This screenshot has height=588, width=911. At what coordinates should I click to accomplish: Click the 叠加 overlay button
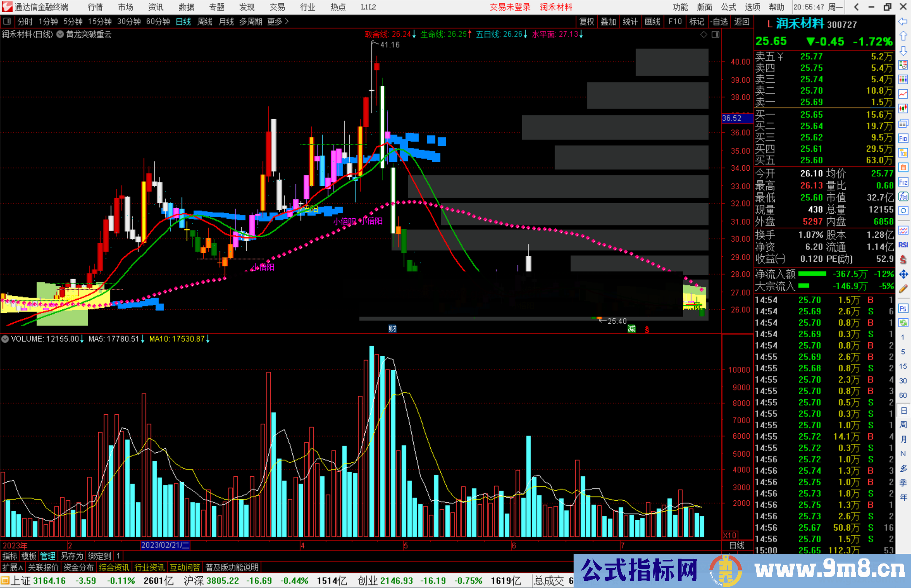[x=608, y=21]
